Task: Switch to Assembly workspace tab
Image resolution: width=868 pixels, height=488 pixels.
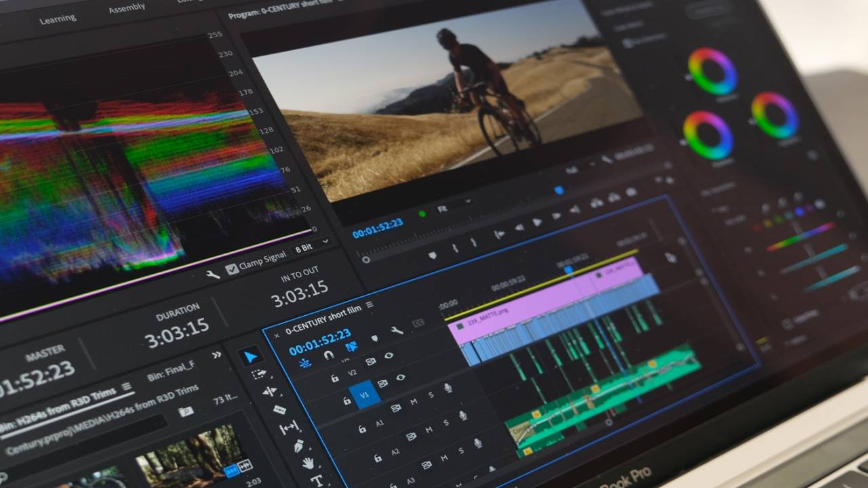Action: [127, 8]
